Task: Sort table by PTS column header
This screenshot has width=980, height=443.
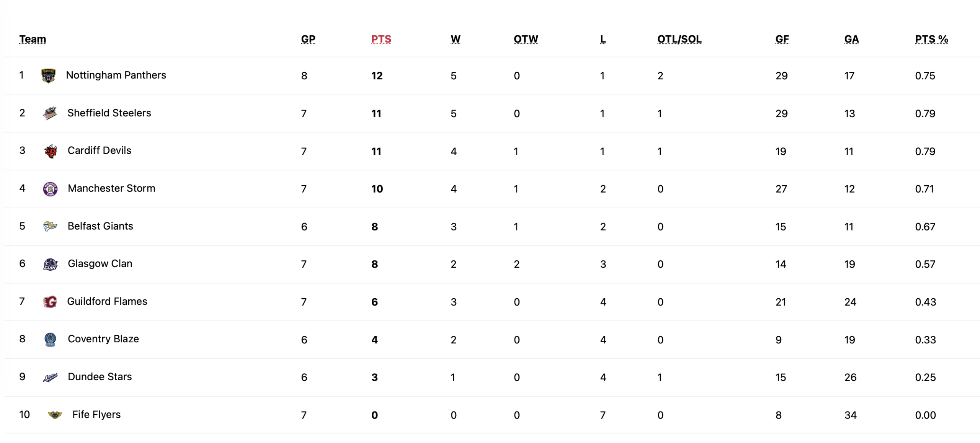Action: [381, 39]
